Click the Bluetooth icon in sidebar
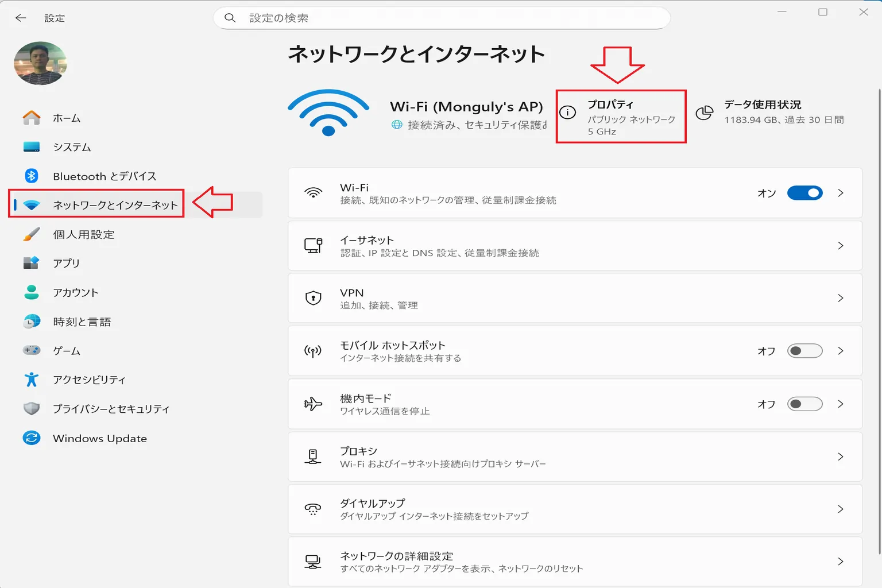 pyautogui.click(x=32, y=176)
